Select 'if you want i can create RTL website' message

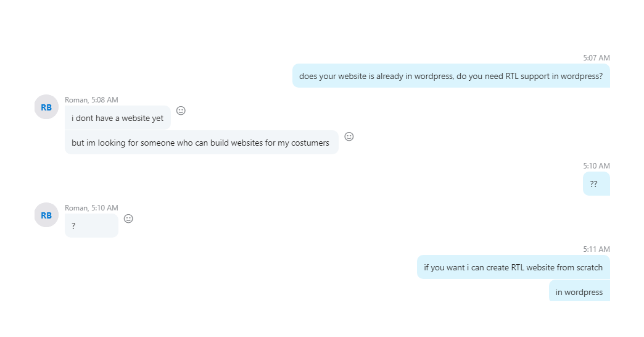pos(513,267)
